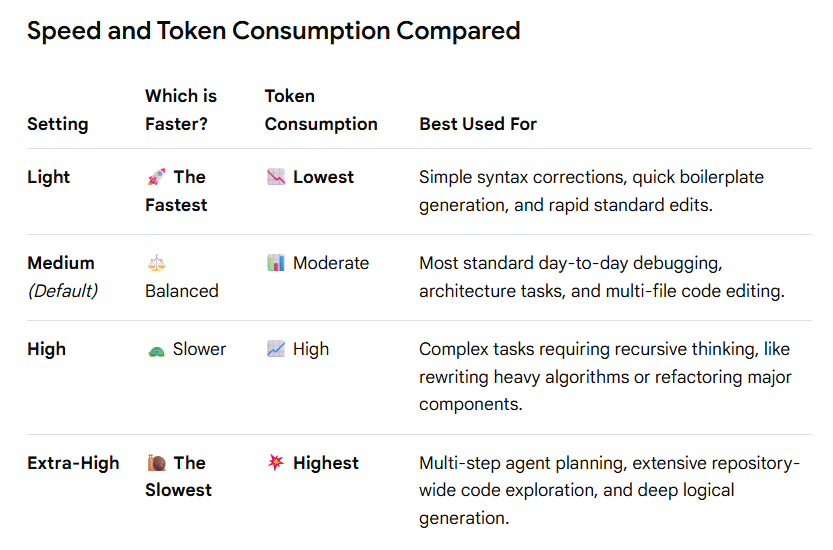Click the turtle emoji beside Slower
This screenshot has width=833, height=550.
[x=156, y=350]
